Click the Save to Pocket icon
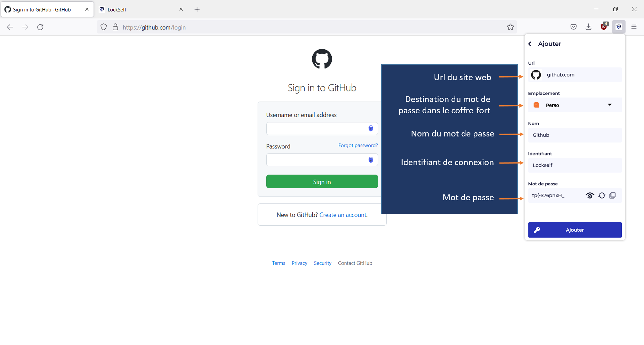 [x=573, y=27]
